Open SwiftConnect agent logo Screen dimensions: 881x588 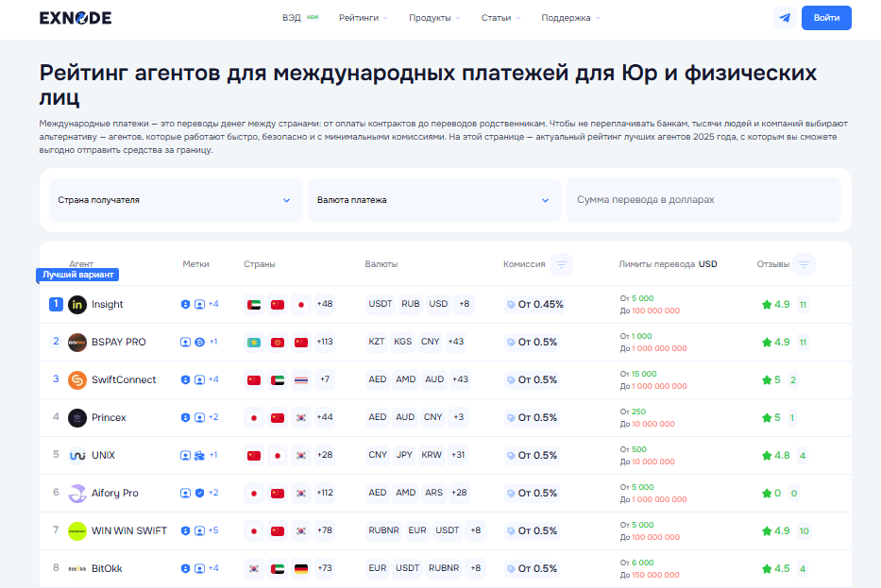77,379
